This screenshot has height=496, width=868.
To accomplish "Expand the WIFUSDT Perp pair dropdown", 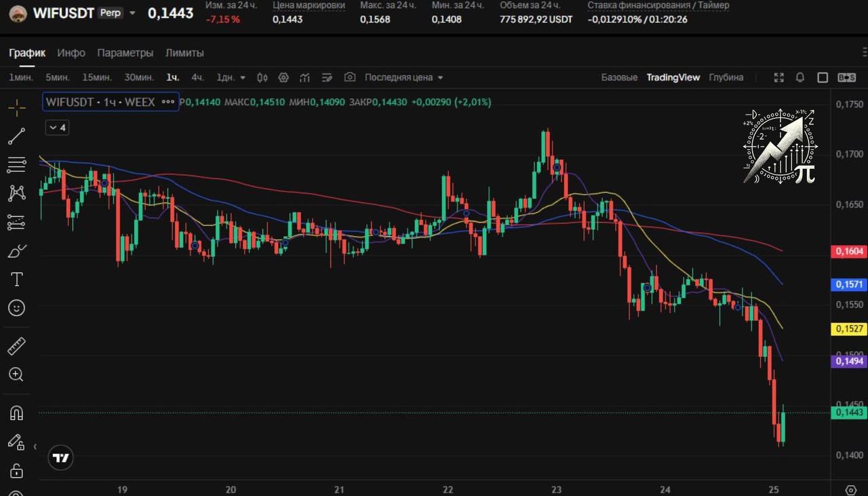I will click(x=132, y=13).
